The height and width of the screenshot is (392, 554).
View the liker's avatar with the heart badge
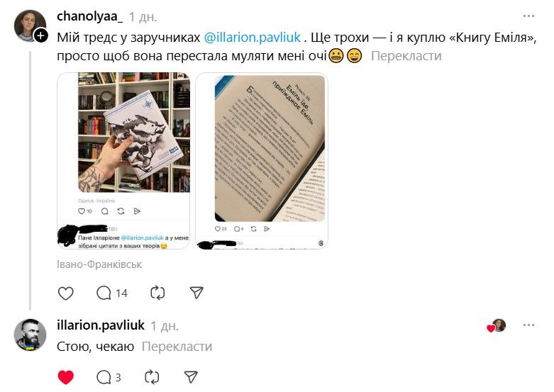pos(499,325)
